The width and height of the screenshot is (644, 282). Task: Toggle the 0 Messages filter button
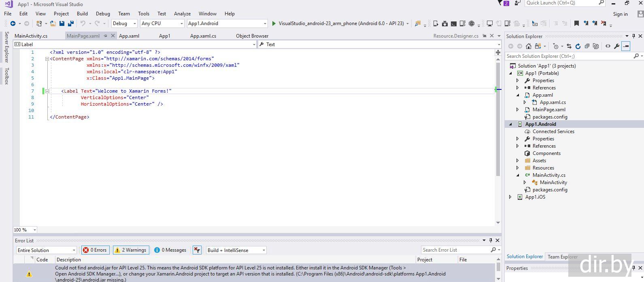tap(170, 250)
